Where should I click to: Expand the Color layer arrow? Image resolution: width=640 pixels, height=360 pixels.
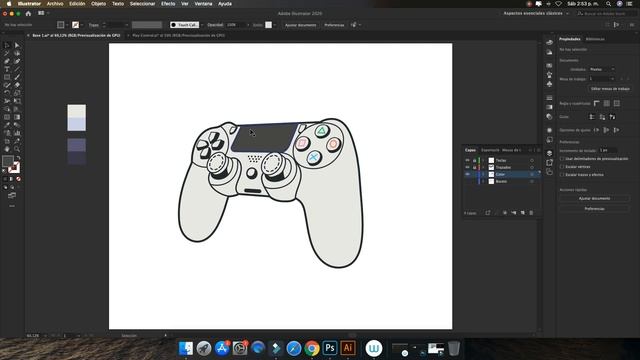pyautogui.click(x=484, y=174)
